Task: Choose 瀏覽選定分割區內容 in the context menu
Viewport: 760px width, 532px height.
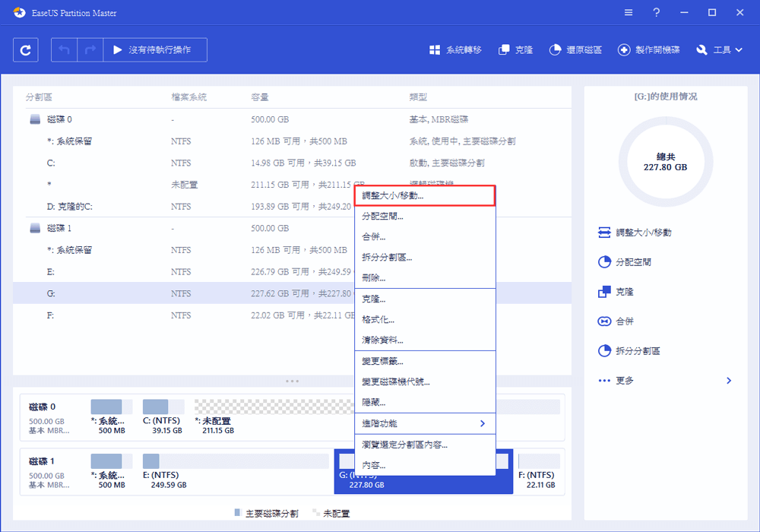Action: [425, 445]
